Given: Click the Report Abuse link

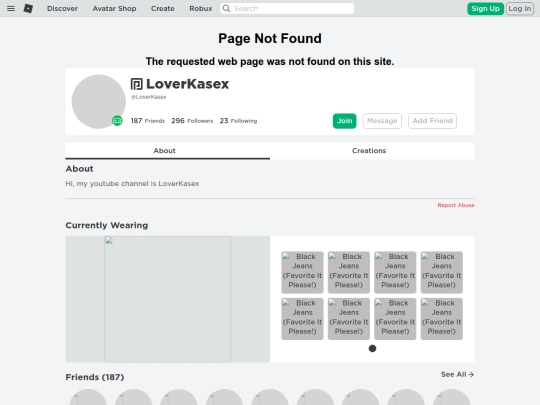Looking at the screenshot, I should [x=456, y=205].
